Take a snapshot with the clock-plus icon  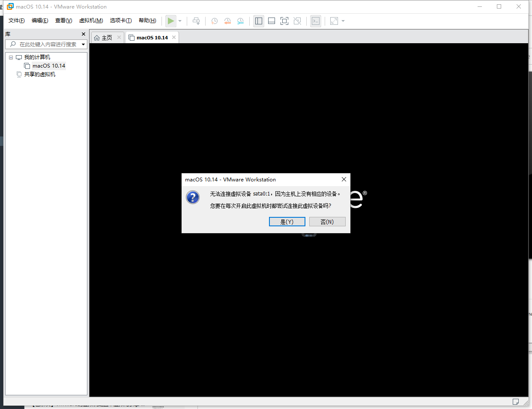point(215,21)
